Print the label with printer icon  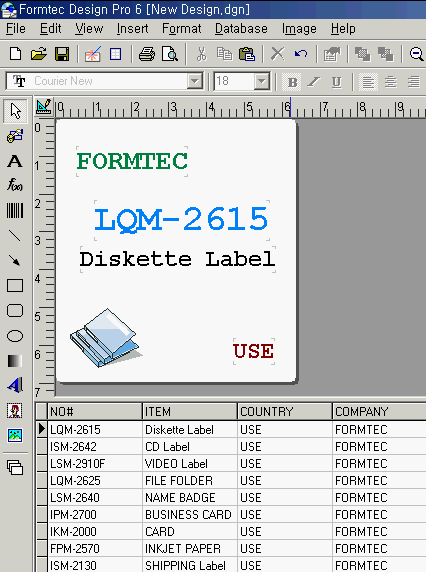pos(147,54)
